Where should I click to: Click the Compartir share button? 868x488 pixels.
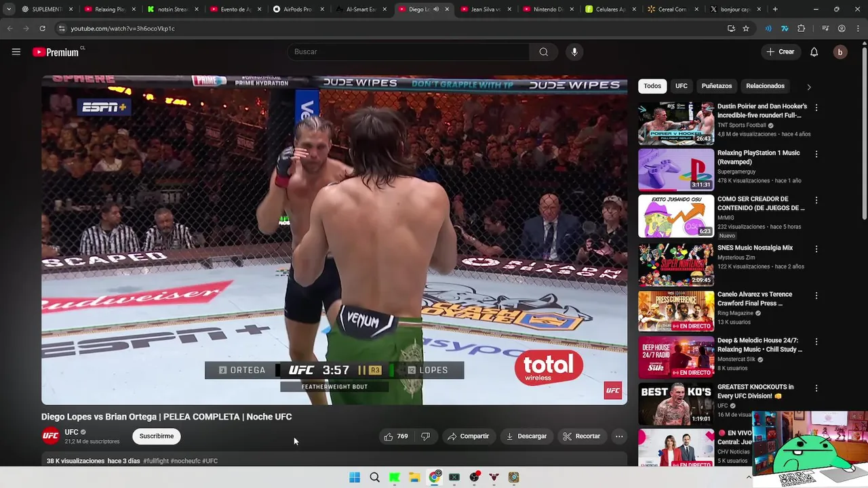[x=468, y=436]
